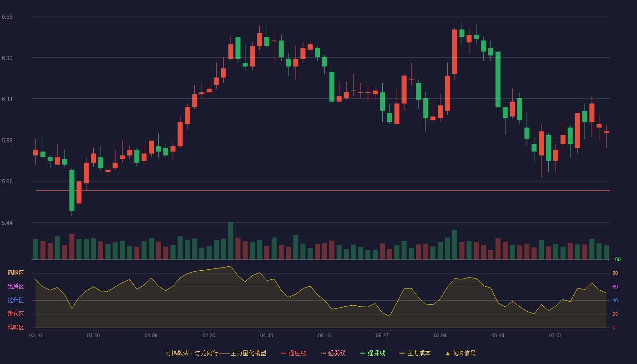Click the 04-30 date label

pos(267,335)
